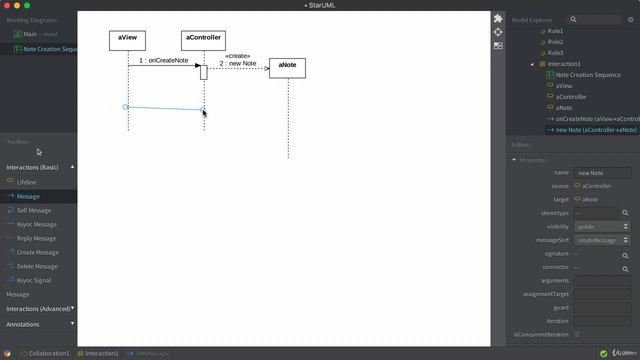This screenshot has height=360, width=640.
Task: Click the search icon in Model Explorer
Action: pos(573,20)
